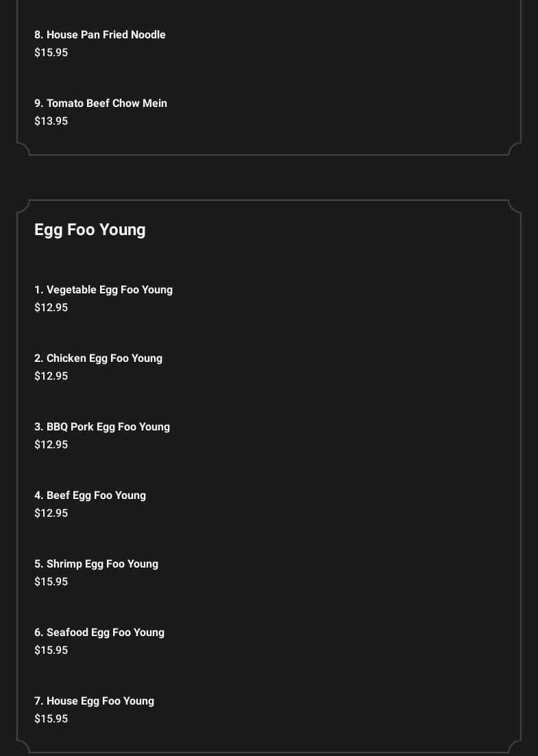The height and width of the screenshot is (756, 538).
Task: Open House Egg Foo Young item
Action: click(94, 701)
